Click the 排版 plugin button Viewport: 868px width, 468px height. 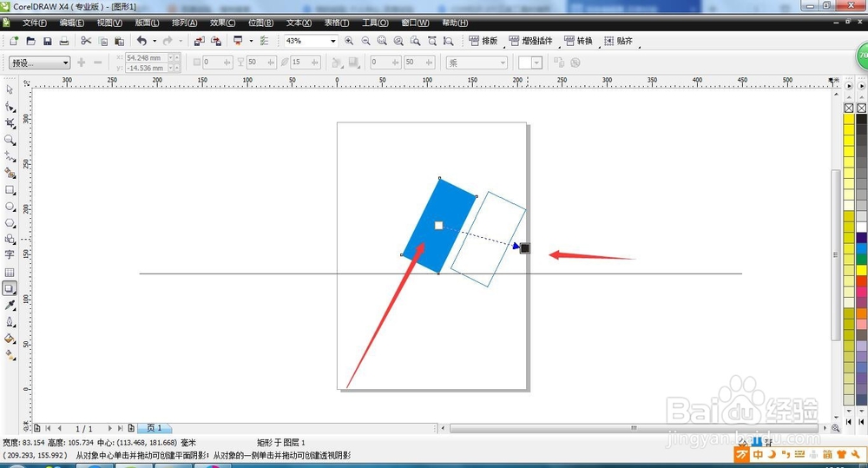[x=483, y=41]
